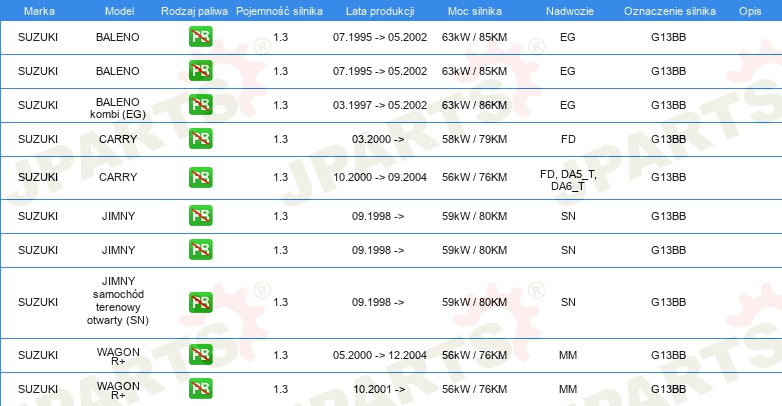This screenshot has height=406, width=782.
Task: Click the Oznaczenie silnika column header
Action: tap(669, 11)
